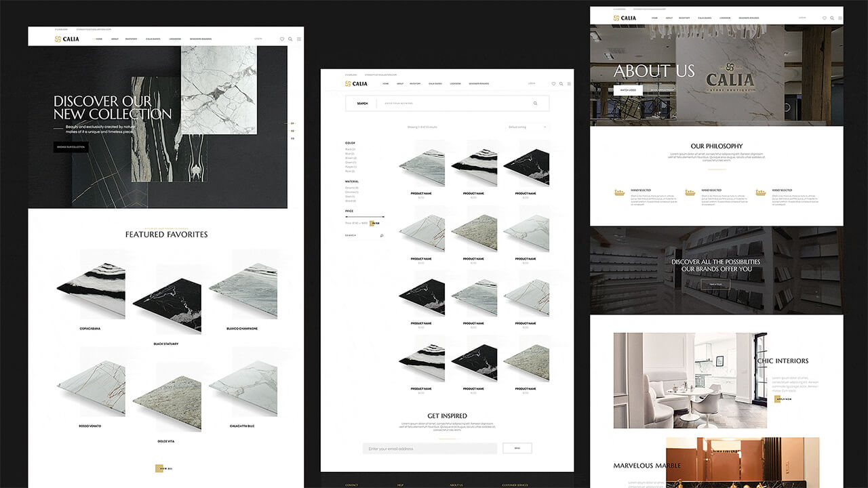Go to slide 03 in the hero slider
The image size is (868, 488).
(x=293, y=138)
